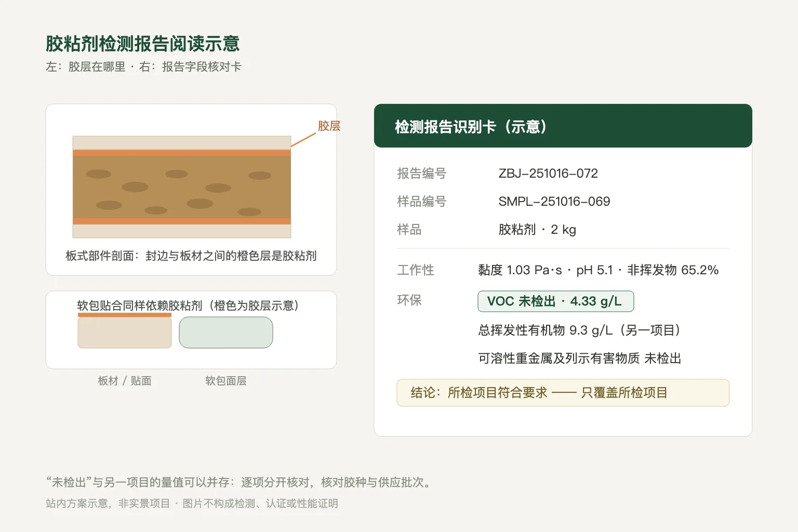Click the title 胶粘剂检测报告阅读示意
Screen dimensions: 798x532
click(x=143, y=44)
